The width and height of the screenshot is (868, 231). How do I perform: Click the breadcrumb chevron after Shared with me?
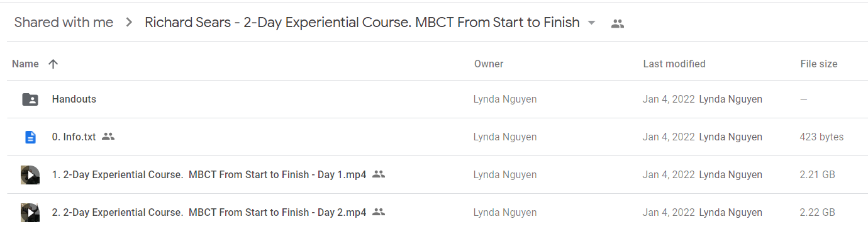(x=129, y=23)
